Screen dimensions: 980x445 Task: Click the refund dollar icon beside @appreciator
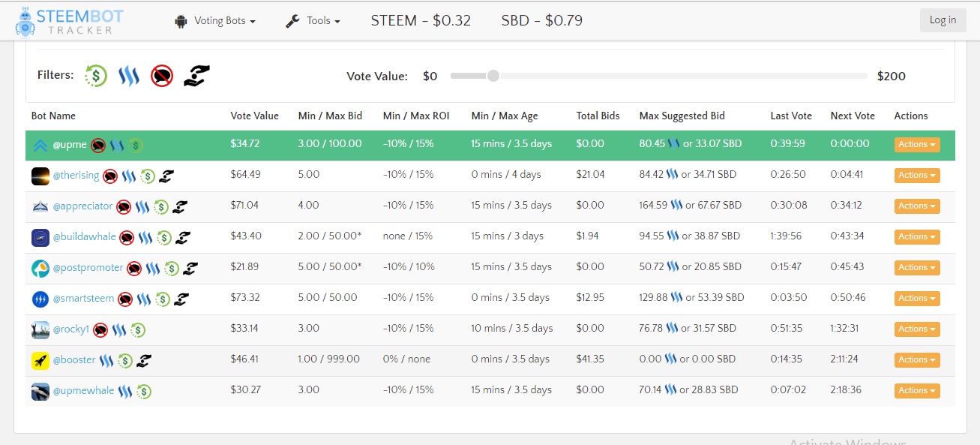(161, 206)
